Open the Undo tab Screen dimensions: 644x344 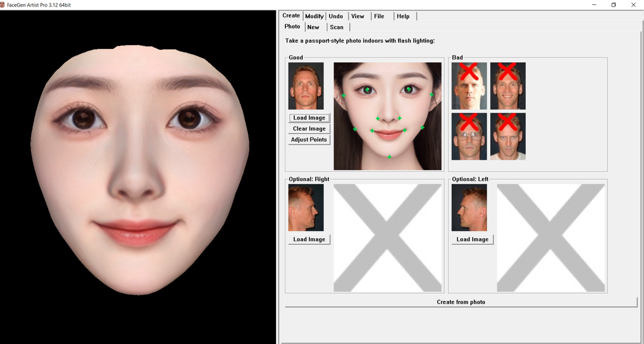click(x=336, y=16)
